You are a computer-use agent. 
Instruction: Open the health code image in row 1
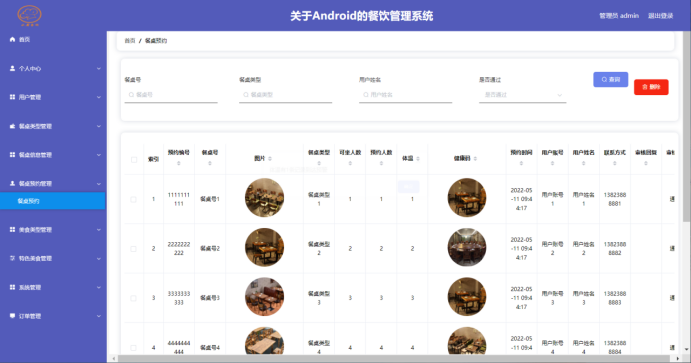467,197
